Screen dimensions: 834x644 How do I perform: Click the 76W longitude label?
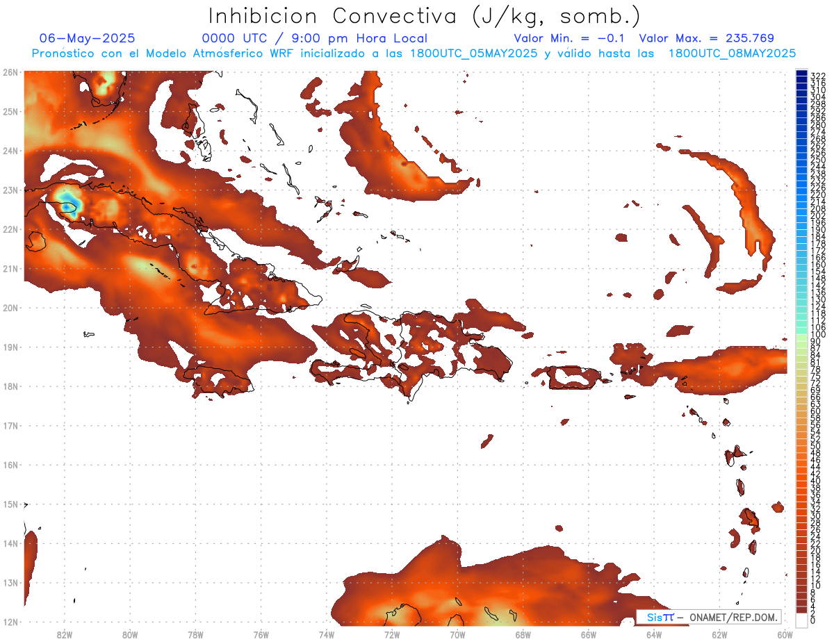pos(261,634)
